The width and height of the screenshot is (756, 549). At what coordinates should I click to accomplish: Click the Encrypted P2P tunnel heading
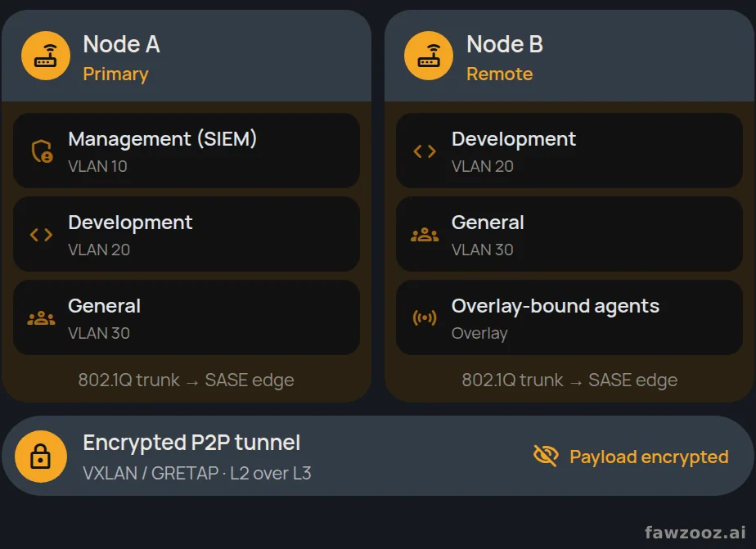(x=192, y=443)
